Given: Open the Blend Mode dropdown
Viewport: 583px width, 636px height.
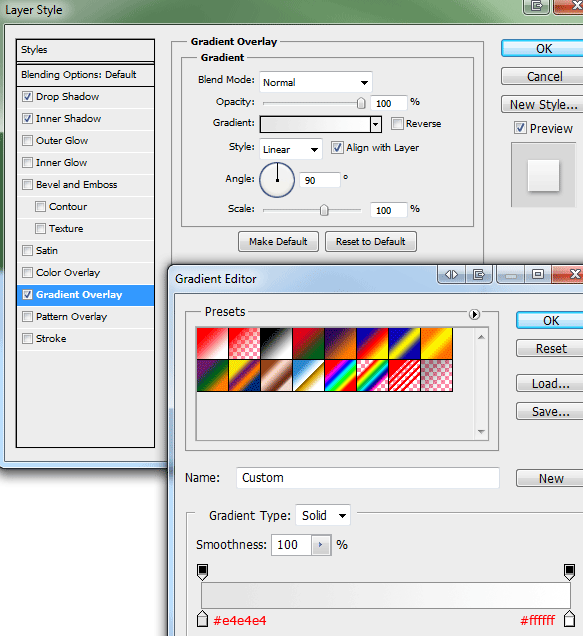Looking at the screenshot, I should point(316,82).
